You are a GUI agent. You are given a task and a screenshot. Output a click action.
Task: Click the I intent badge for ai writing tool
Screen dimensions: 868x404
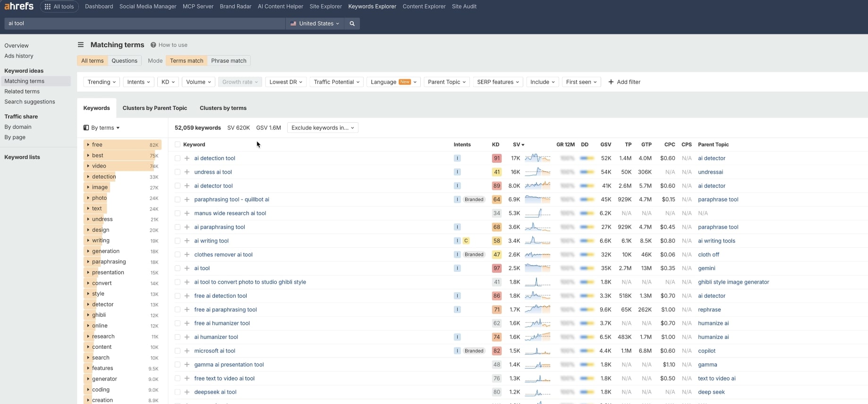(x=457, y=241)
